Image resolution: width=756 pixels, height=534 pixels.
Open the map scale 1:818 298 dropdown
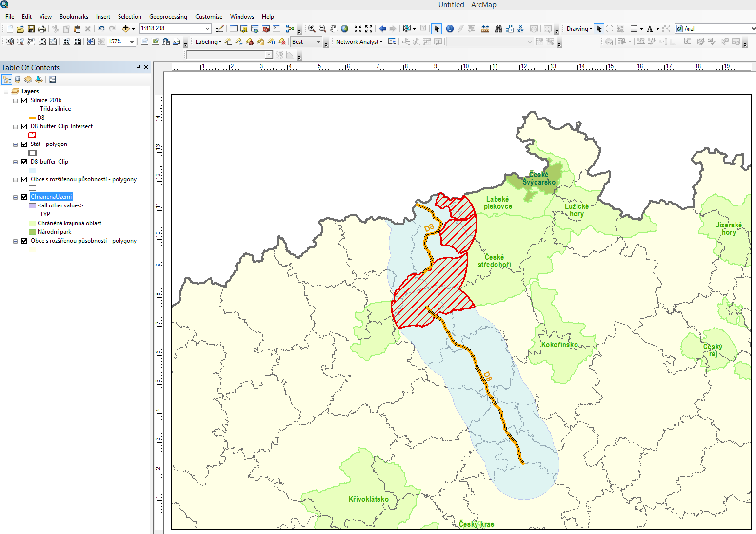click(207, 29)
